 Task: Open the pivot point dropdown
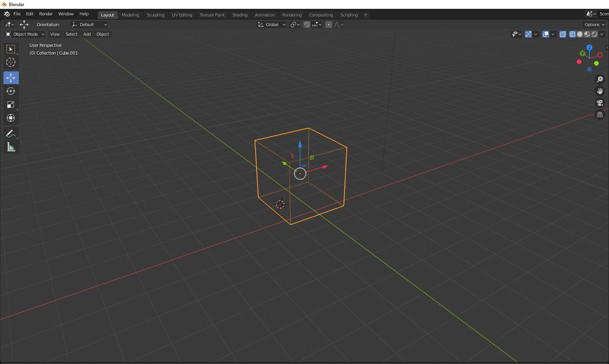tap(295, 25)
